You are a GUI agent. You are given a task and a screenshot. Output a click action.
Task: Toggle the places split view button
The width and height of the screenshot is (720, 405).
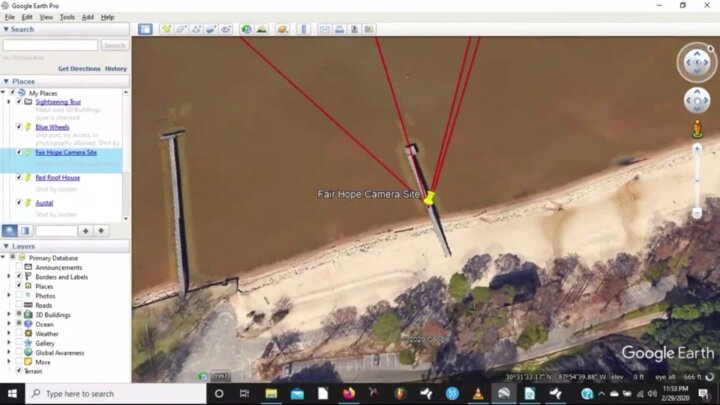[25, 231]
